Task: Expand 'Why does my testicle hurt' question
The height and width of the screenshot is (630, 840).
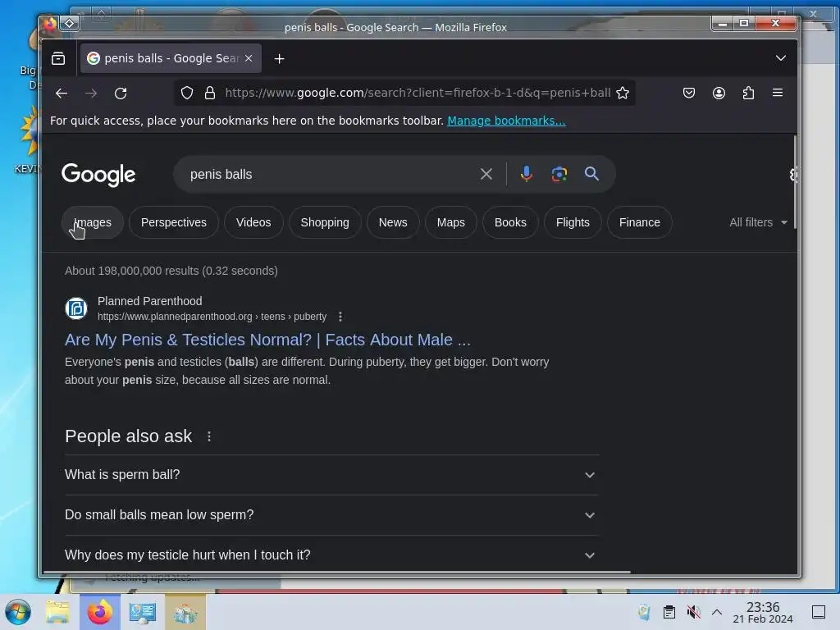Action: (x=331, y=555)
